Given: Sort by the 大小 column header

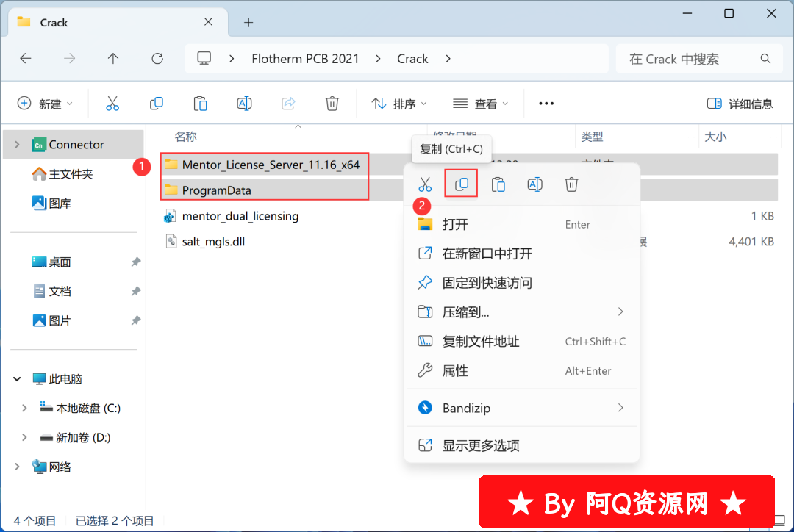Looking at the screenshot, I should tap(715, 137).
